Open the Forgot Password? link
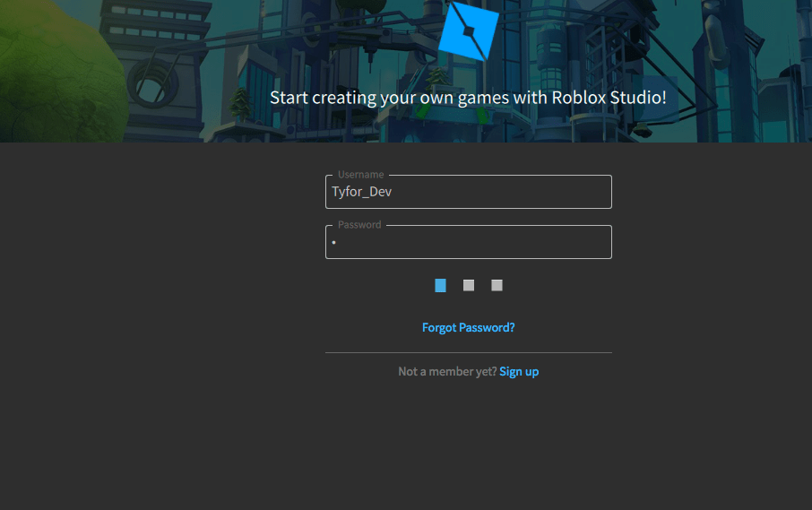Image resolution: width=812 pixels, height=510 pixels. coord(468,328)
